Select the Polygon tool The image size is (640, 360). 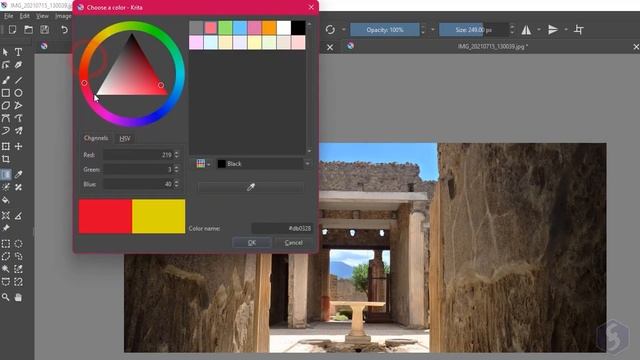(x=5, y=105)
